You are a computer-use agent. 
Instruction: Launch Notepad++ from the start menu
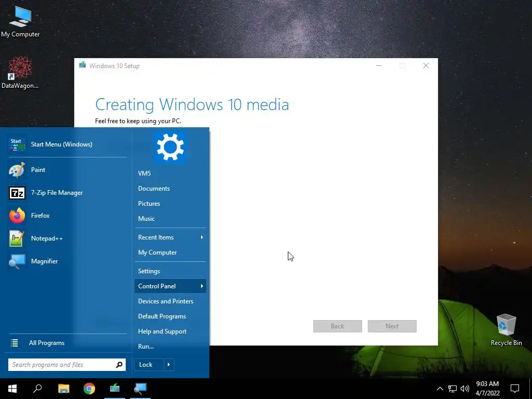tap(67, 238)
